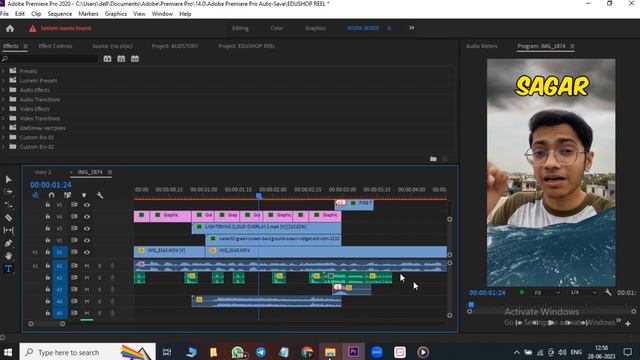Click the Effects search field
The height and width of the screenshot is (360, 640).
(x=50, y=59)
